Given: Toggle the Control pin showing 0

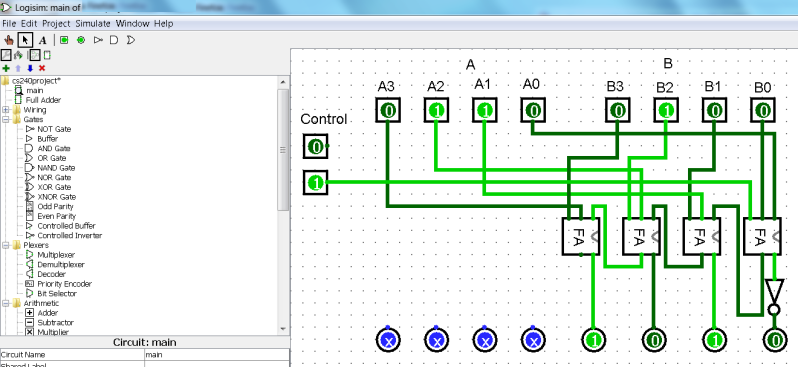Looking at the screenshot, I should (x=316, y=147).
